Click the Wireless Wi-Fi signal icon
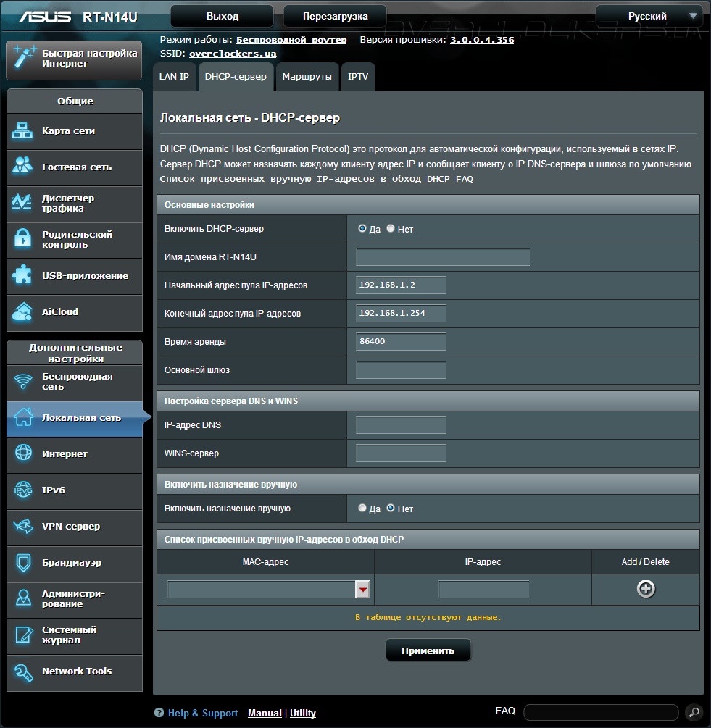 (23, 381)
